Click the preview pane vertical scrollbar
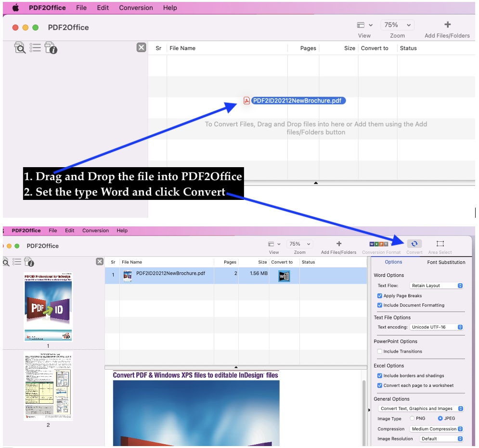 364,412
